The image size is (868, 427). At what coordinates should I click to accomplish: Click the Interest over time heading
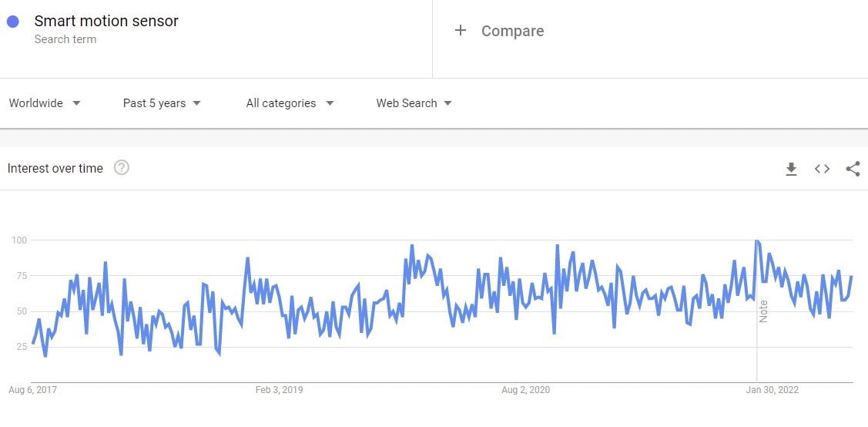(x=55, y=169)
